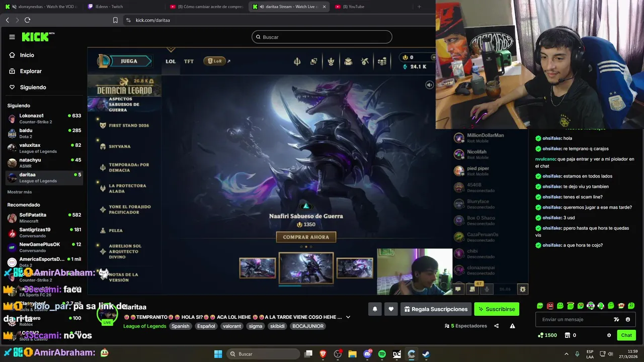
Task: Open SofiPatatita recommended channel
Action: click(44, 218)
